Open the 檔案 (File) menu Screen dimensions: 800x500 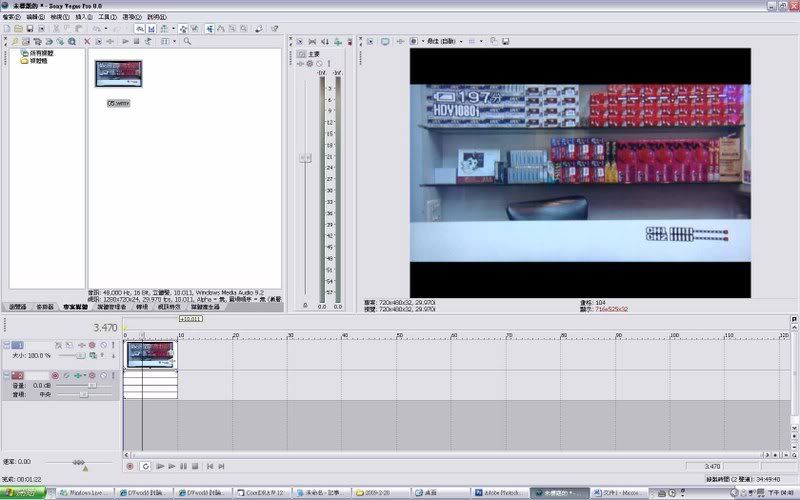point(11,17)
